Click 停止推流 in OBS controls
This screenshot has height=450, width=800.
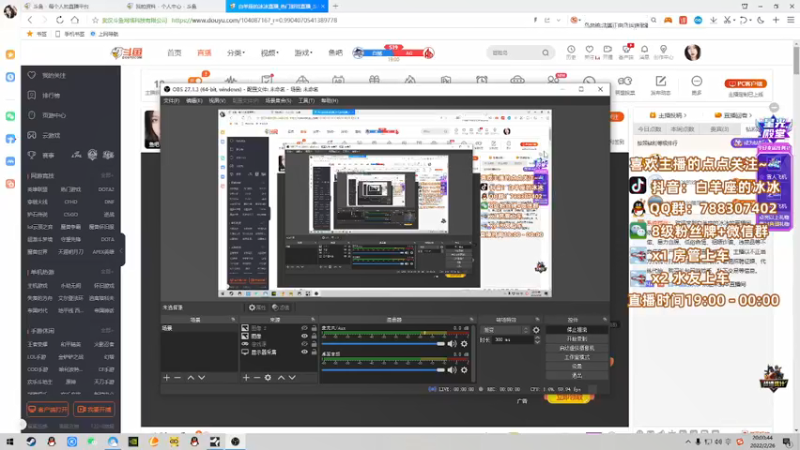pos(577,330)
